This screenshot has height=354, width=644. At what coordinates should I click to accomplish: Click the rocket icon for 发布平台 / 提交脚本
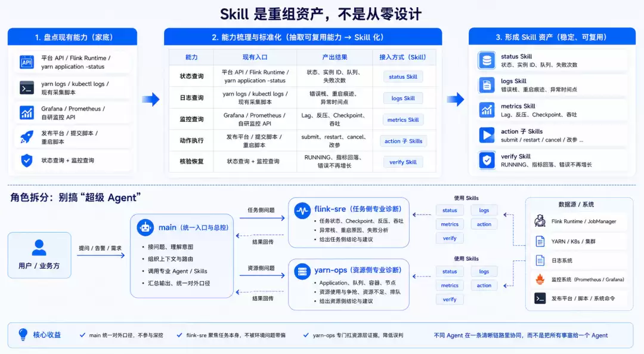tap(27, 137)
